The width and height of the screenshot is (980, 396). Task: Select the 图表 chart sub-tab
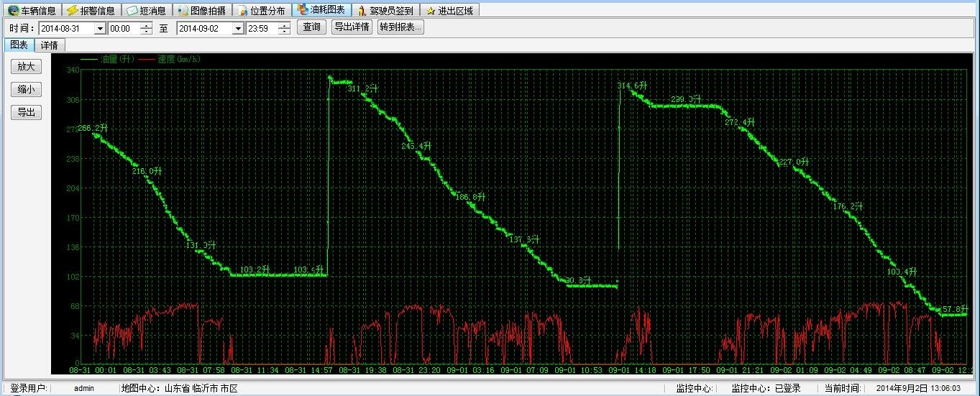(19, 45)
